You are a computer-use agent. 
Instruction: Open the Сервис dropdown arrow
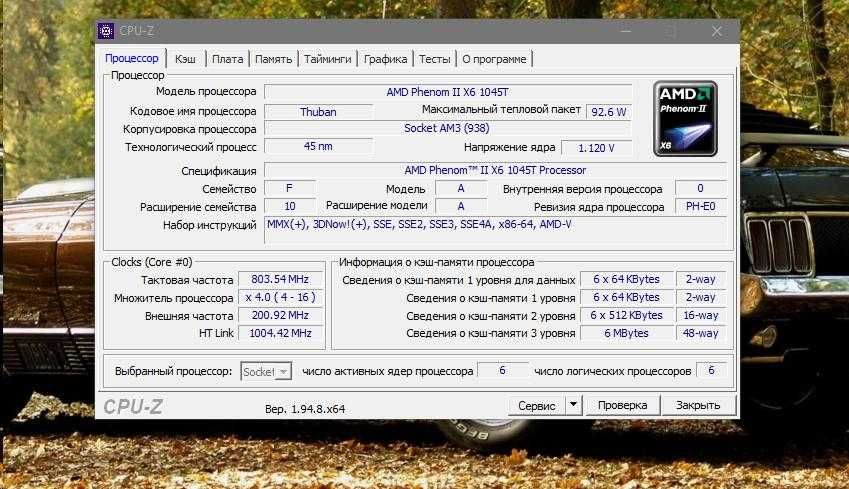coord(573,405)
